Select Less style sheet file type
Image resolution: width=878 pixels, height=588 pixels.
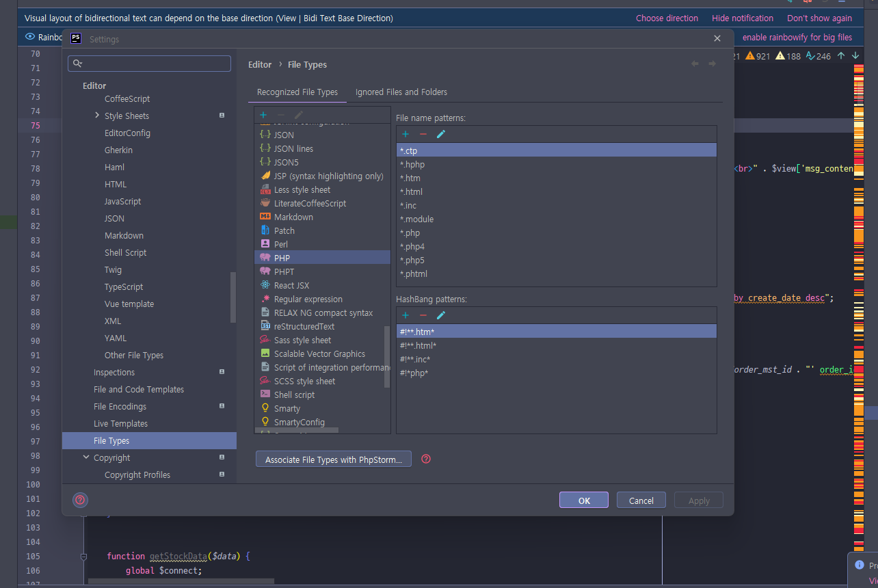pos(322,189)
